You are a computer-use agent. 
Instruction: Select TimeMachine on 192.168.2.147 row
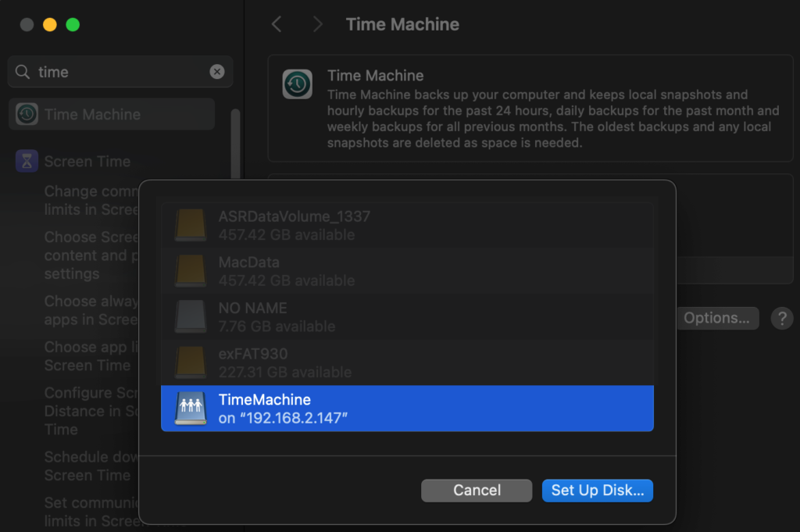pyautogui.click(x=406, y=409)
